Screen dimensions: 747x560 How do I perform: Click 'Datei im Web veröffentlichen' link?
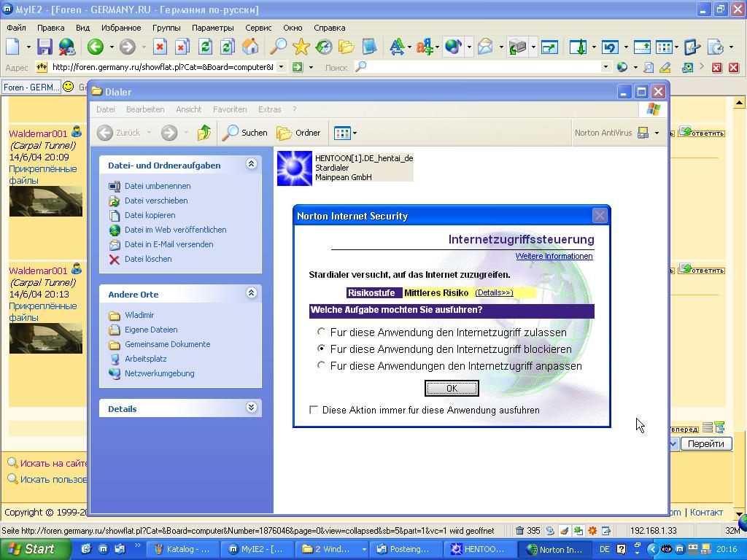[175, 230]
